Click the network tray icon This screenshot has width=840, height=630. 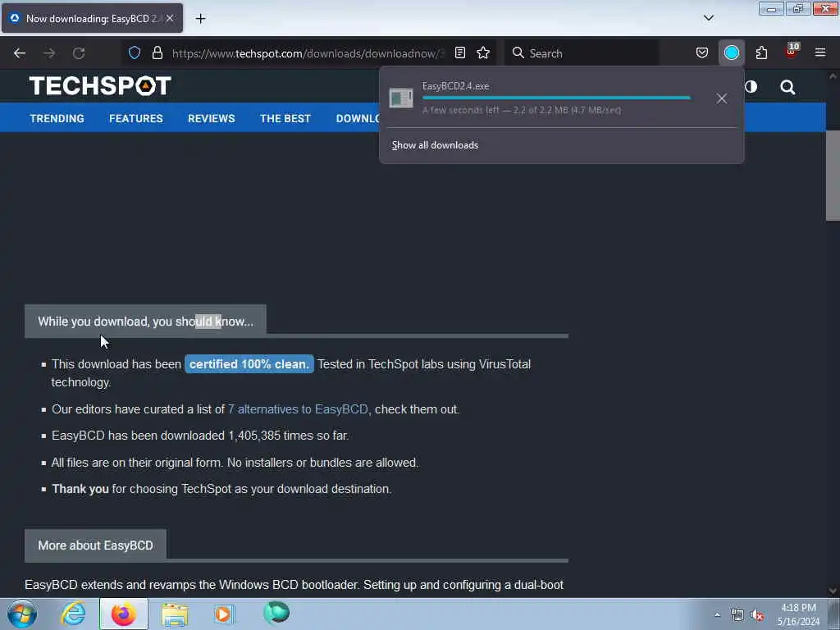[737, 615]
